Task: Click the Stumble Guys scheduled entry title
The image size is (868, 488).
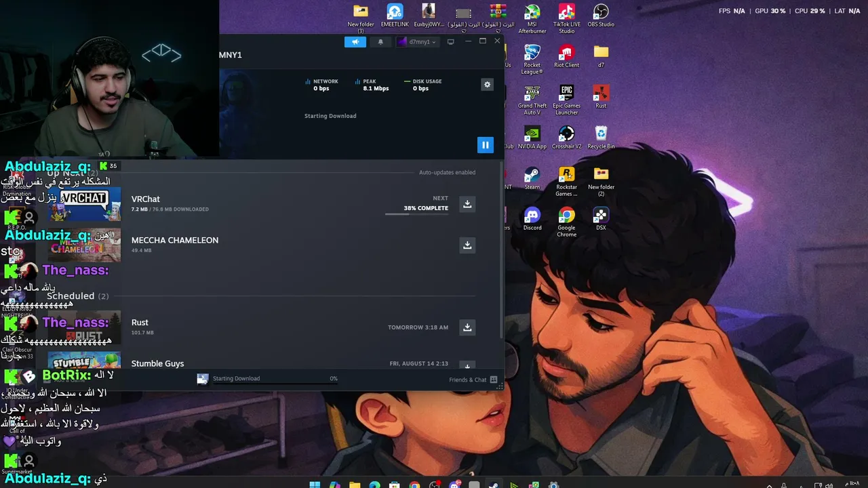Action: (x=157, y=364)
